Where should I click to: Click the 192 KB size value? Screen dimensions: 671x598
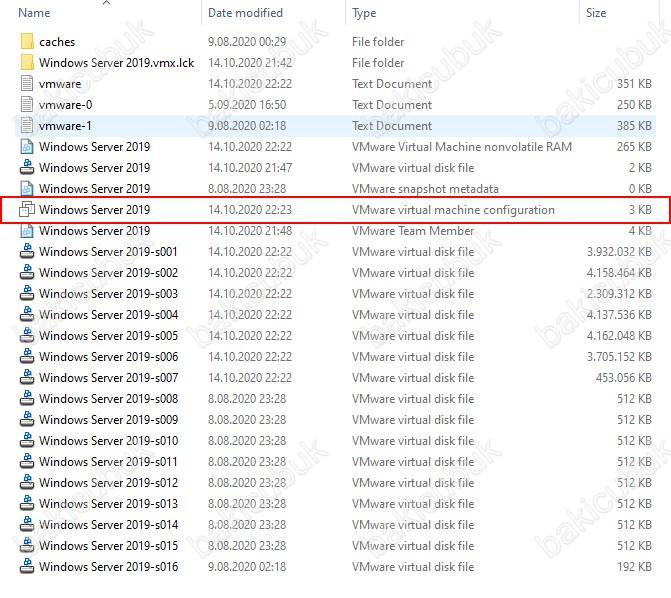635,566
